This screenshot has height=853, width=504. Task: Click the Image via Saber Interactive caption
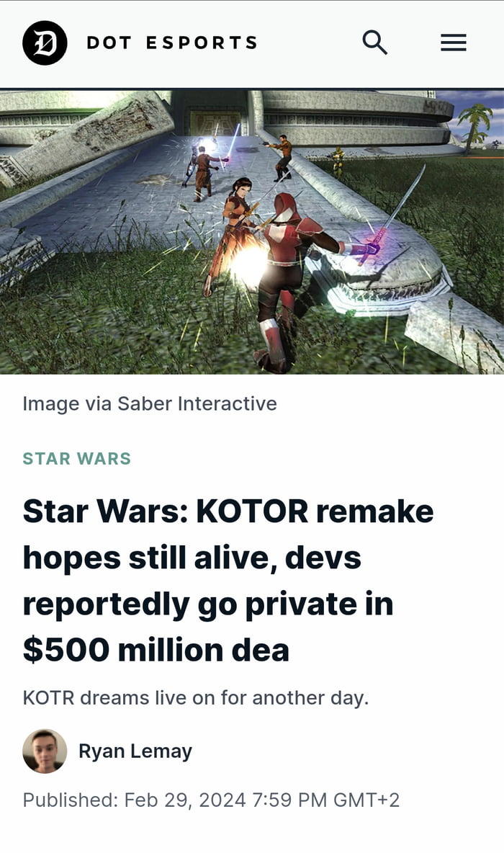pyautogui.click(x=150, y=403)
